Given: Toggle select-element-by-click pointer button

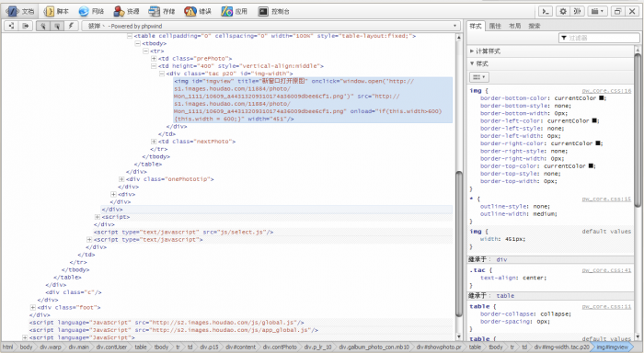Looking at the screenshot, I should tap(42, 26).
